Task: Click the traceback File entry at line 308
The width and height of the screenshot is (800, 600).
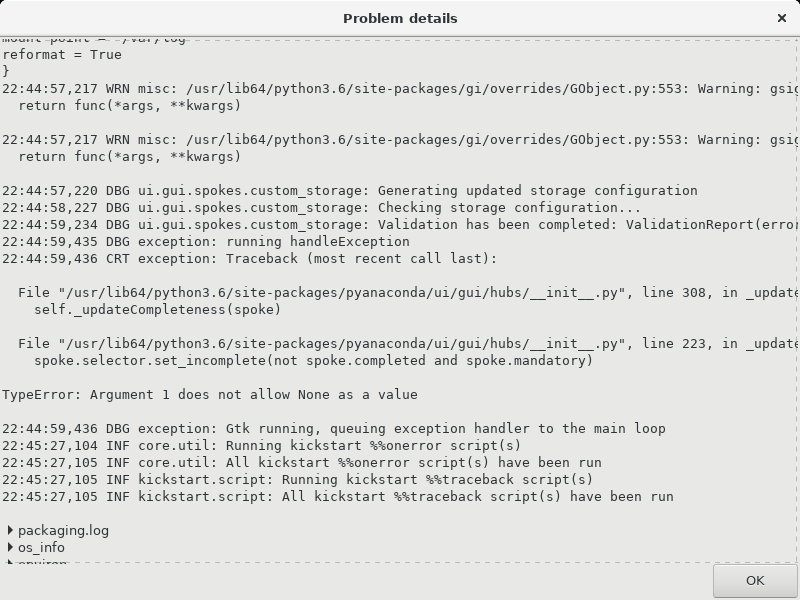Action: tap(407, 293)
